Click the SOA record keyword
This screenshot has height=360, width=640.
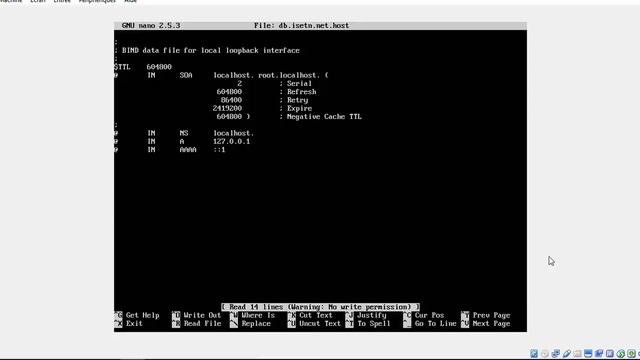pos(186,75)
